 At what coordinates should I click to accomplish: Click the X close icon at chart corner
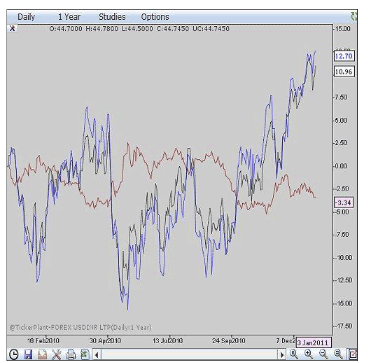pos(12,28)
